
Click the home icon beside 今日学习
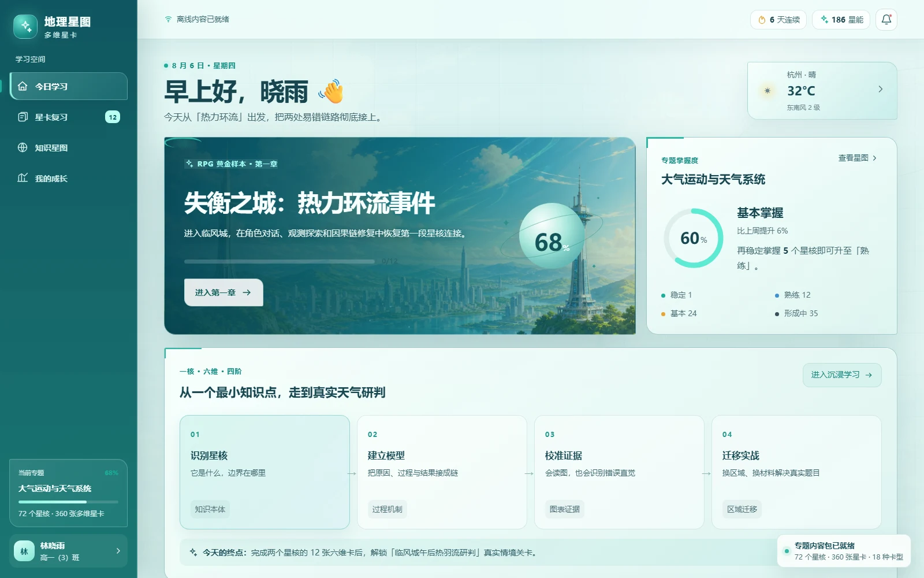(x=23, y=86)
